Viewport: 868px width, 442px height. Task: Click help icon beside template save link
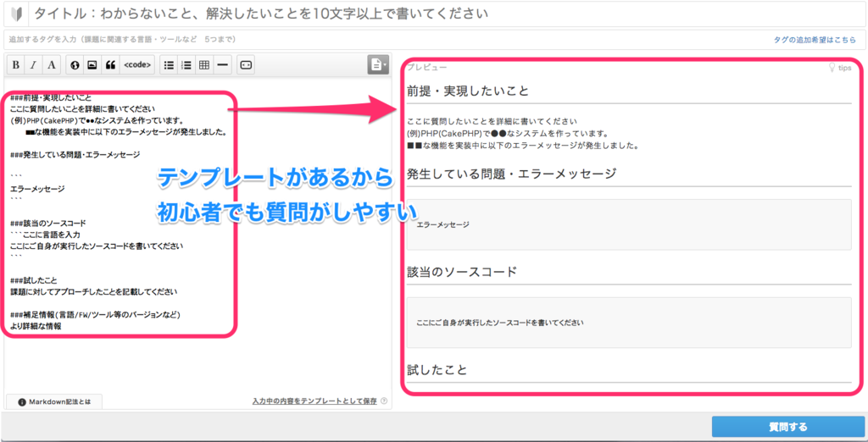pos(384,401)
